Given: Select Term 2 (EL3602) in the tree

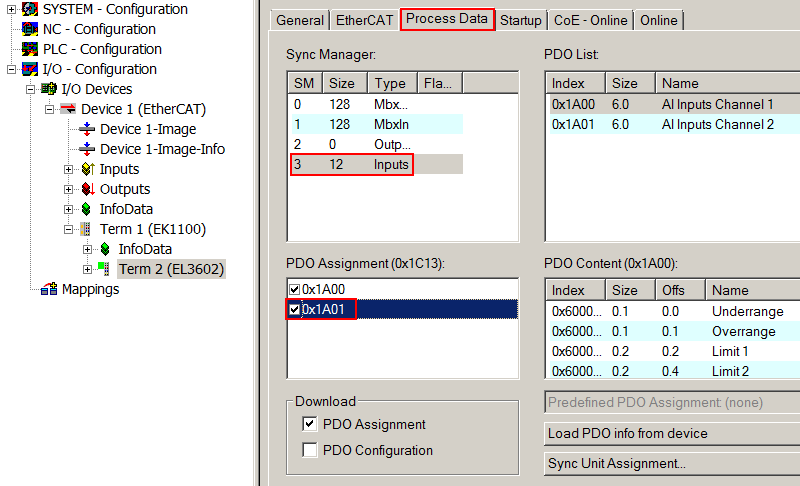Looking at the screenshot, I should (x=171, y=269).
